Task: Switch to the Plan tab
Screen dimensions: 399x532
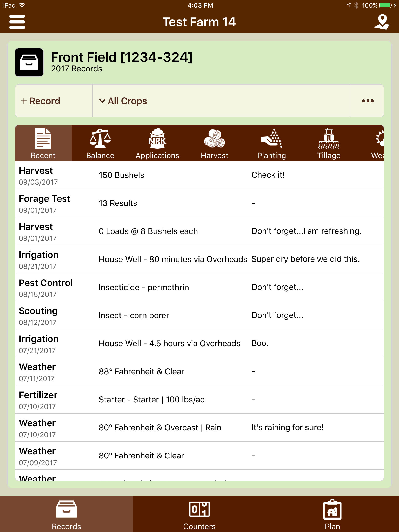Action: pyautogui.click(x=332, y=514)
